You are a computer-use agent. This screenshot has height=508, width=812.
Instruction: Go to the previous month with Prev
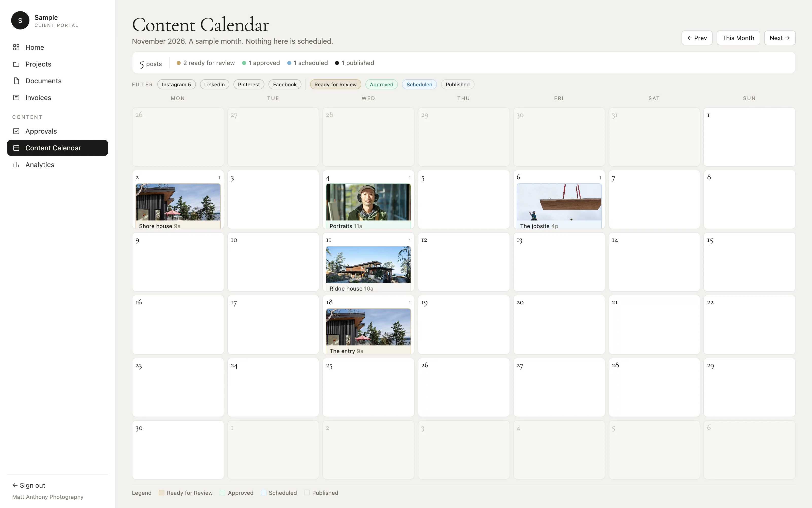697,38
